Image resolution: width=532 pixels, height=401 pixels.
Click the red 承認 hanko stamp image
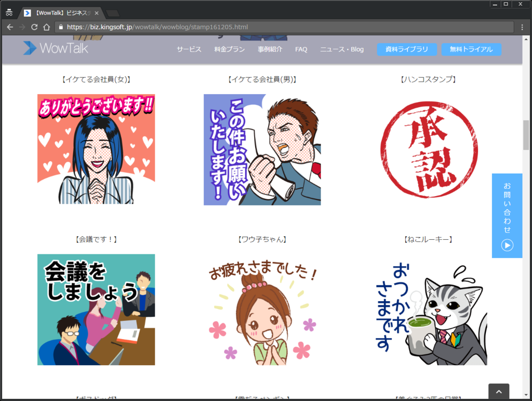pos(429,150)
